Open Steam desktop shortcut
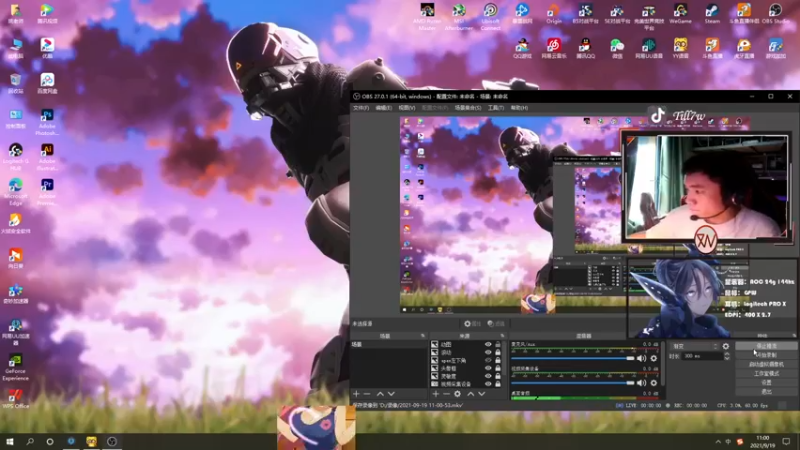 pos(712,14)
